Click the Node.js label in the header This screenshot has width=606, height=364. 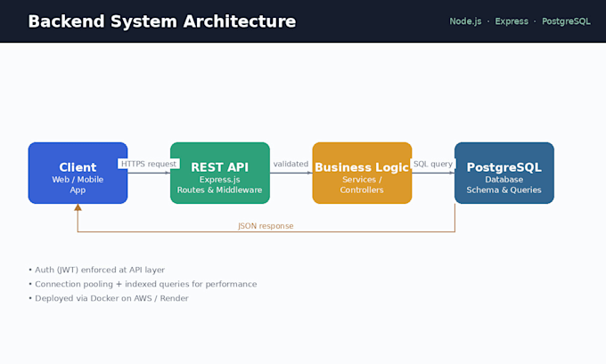pos(465,21)
